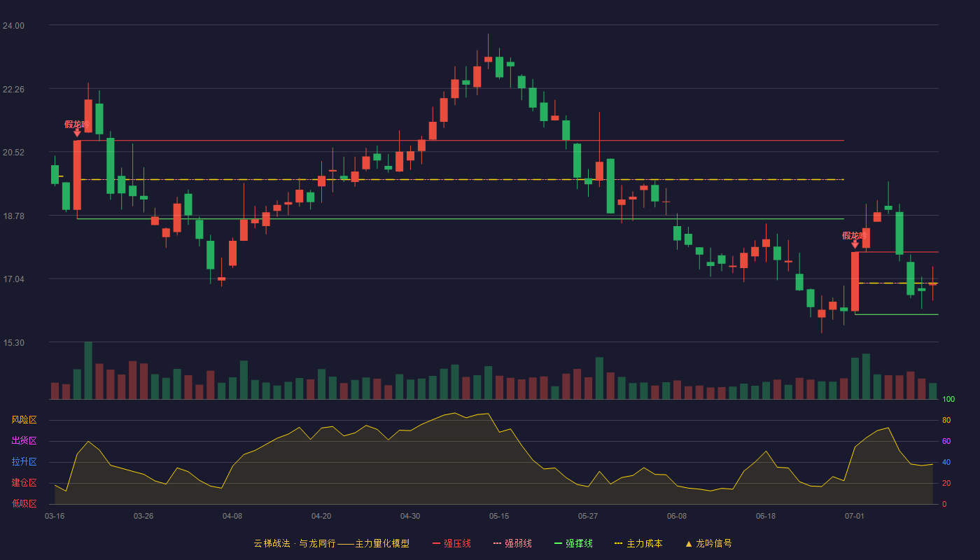980x560 pixels.
Task: Click the 05-15 date label
Action: [499, 516]
